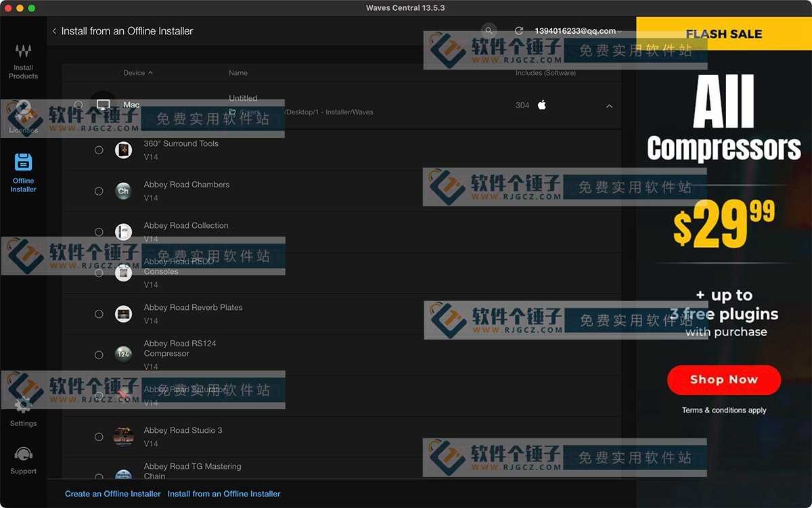Image resolution: width=812 pixels, height=508 pixels.
Task: Click the Abbey Road RS124 Compressor name
Action: click(x=180, y=348)
